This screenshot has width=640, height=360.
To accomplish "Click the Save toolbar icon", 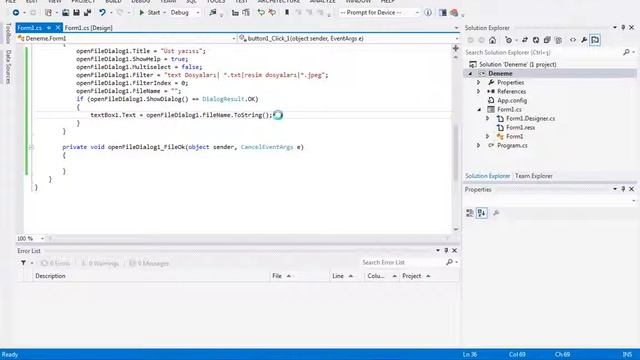I will [76, 13].
